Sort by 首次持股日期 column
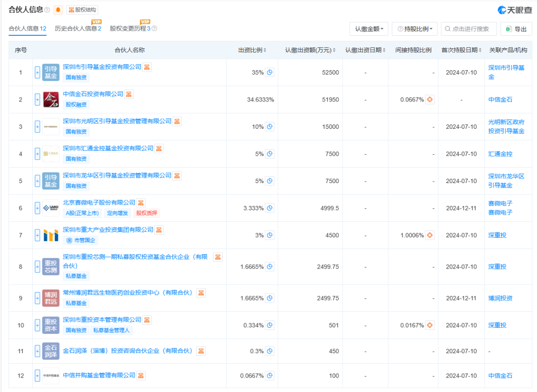 pyautogui.click(x=461, y=50)
